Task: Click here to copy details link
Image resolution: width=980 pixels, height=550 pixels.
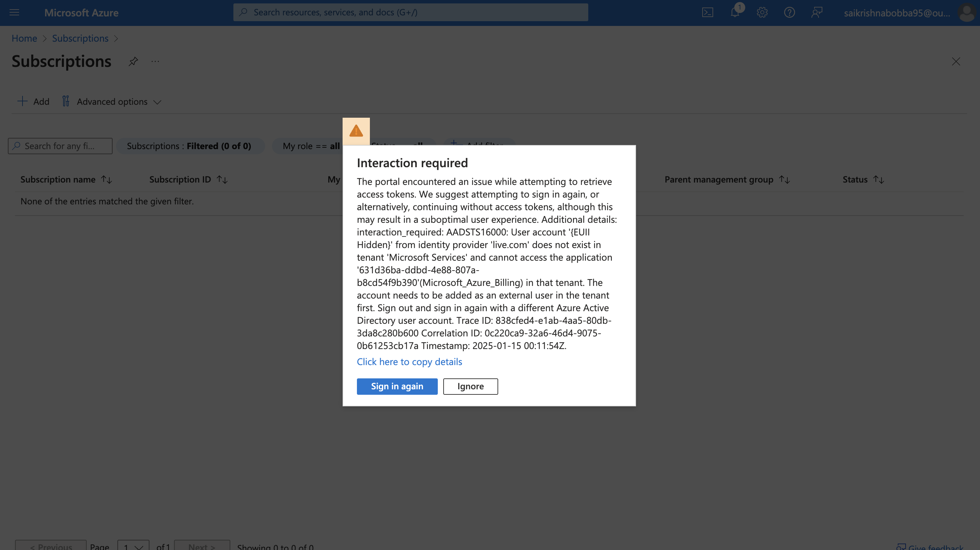Action: click(409, 362)
